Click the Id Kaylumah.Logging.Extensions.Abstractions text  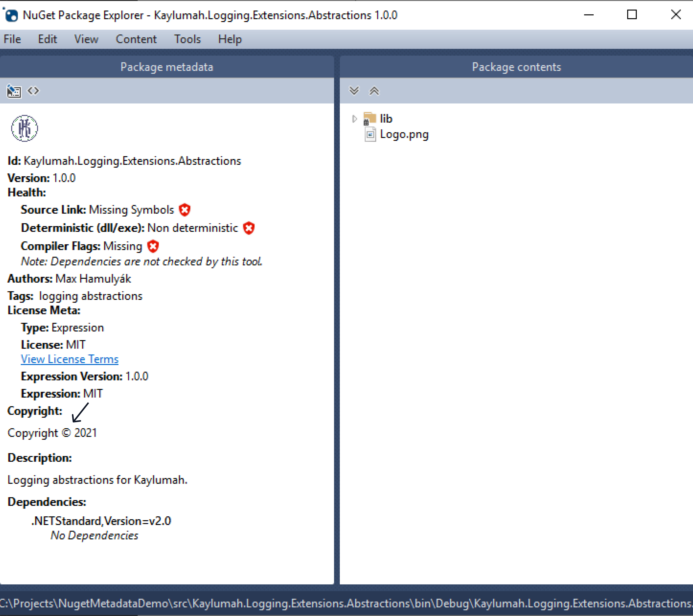pos(124,161)
